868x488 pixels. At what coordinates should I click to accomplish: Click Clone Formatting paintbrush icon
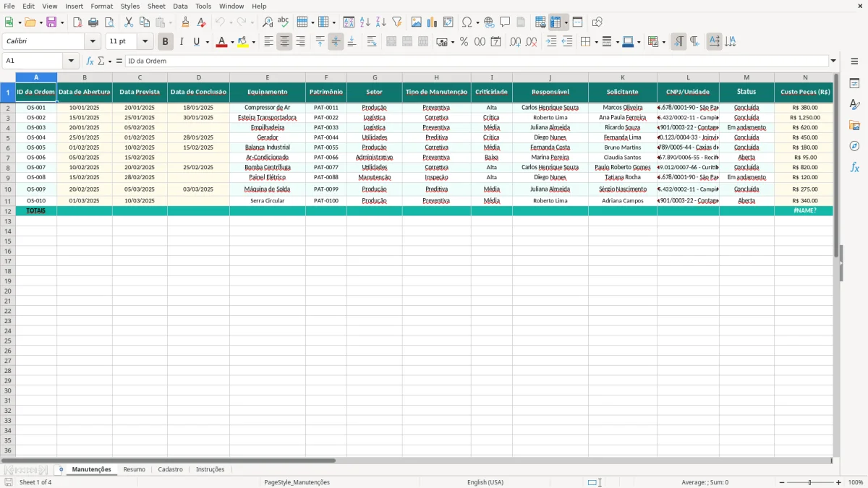click(x=185, y=22)
